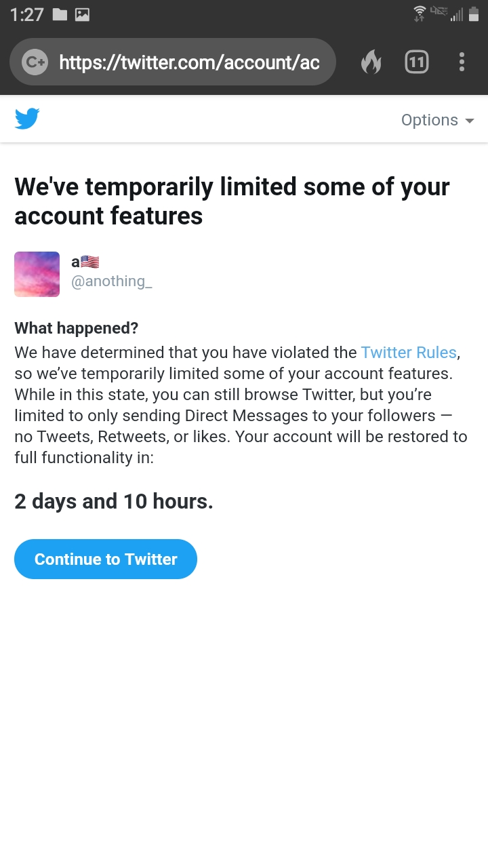Tap the 1:27 clock in status bar

pyautogui.click(x=26, y=14)
